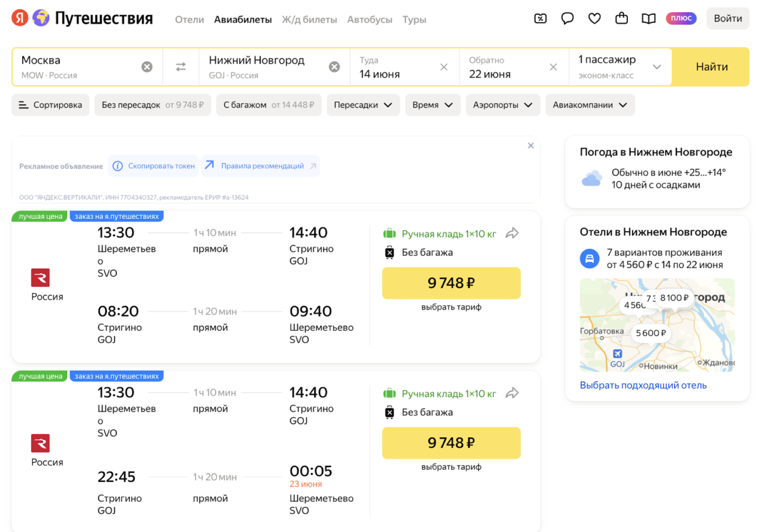Click выбрать тариф under first flight price
This screenshot has width=757, height=532.
pos(451,307)
